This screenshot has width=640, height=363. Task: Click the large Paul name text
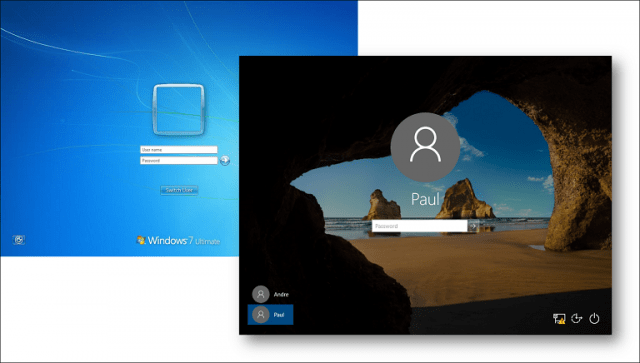425,199
